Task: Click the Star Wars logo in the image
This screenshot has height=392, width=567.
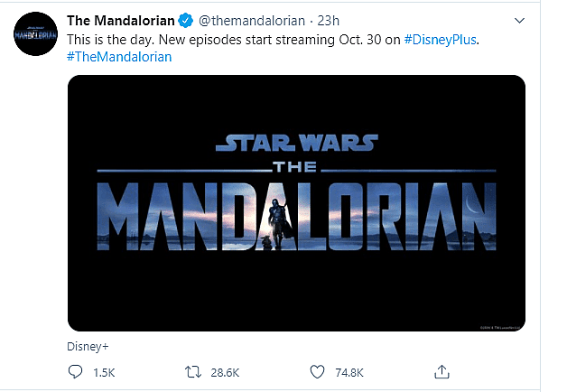Action: tap(296, 144)
